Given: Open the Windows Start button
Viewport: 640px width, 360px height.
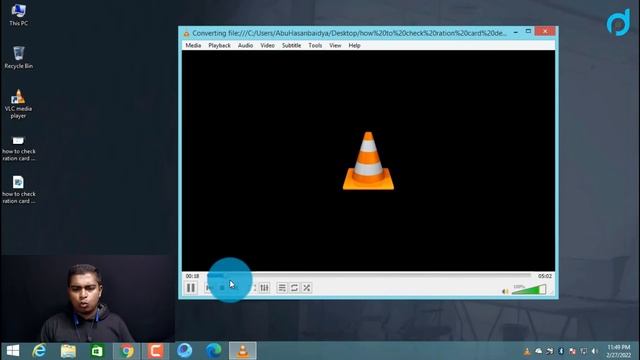Looking at the screenshot, I should 13,351.
